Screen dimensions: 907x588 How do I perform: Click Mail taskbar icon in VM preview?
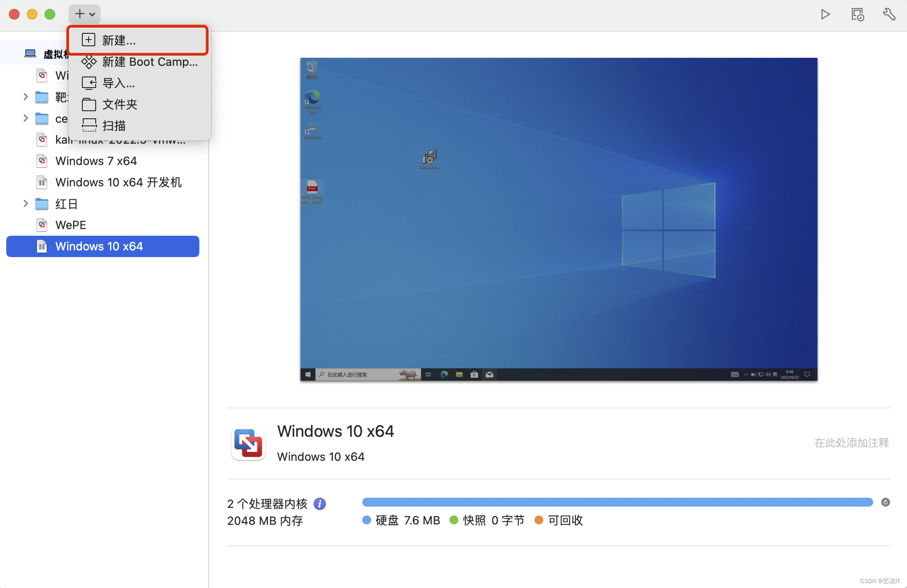click(x=490, y=375)
